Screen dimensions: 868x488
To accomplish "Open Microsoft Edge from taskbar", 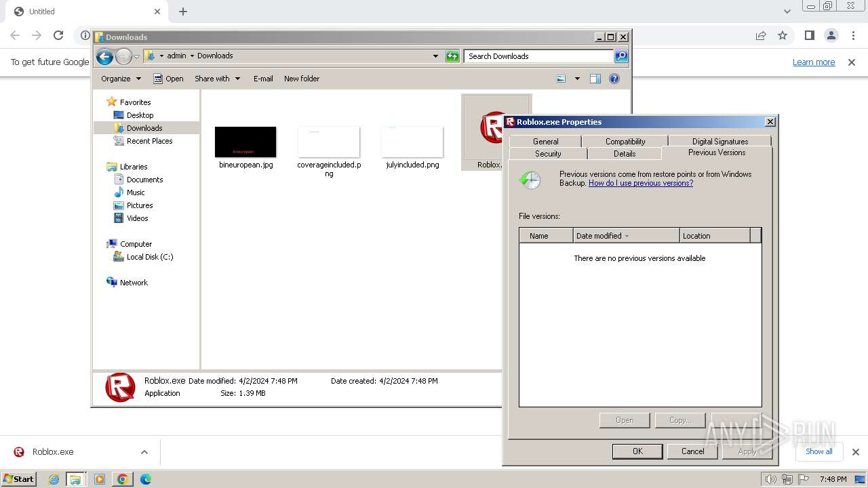I will (x=145, y=479).
